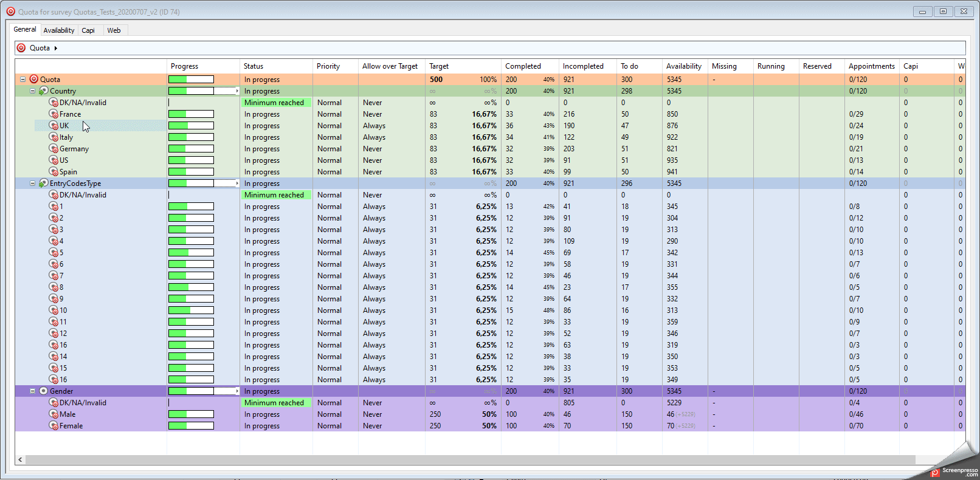The height and width of the screenshot is (480, 980).
Task: Click the Gender group icon
Action: [x=44, y=391]
